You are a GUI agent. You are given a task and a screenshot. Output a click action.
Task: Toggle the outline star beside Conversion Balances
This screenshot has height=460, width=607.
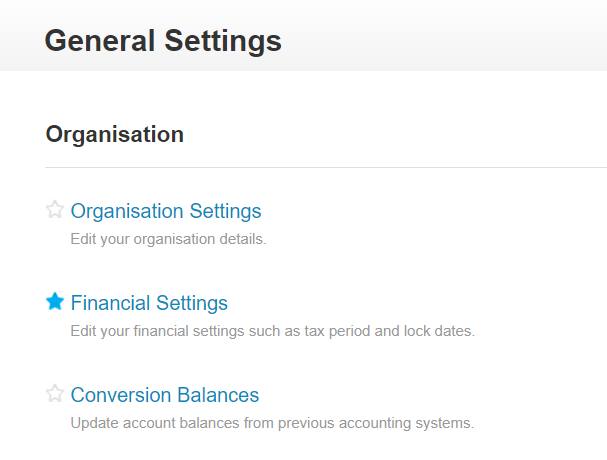coord(55,394)
